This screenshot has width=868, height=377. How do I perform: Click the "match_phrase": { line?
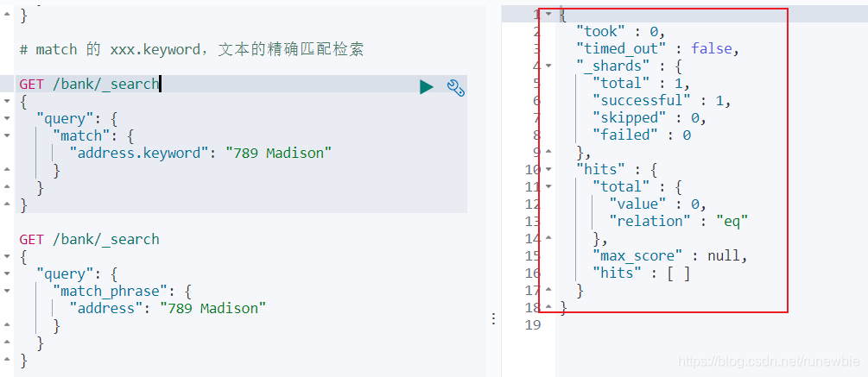click(x=123, y=292)
